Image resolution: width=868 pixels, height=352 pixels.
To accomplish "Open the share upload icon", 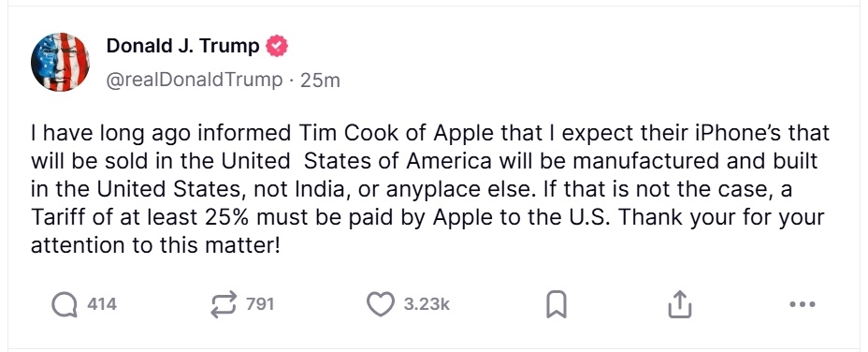I will click(680, 304).
